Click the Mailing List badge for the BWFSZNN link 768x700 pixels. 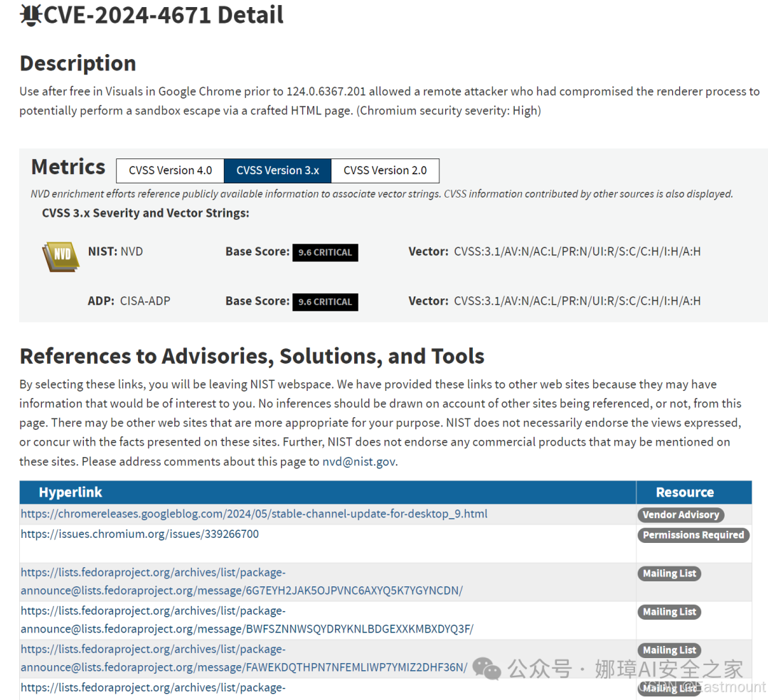[x=669, y=612]
